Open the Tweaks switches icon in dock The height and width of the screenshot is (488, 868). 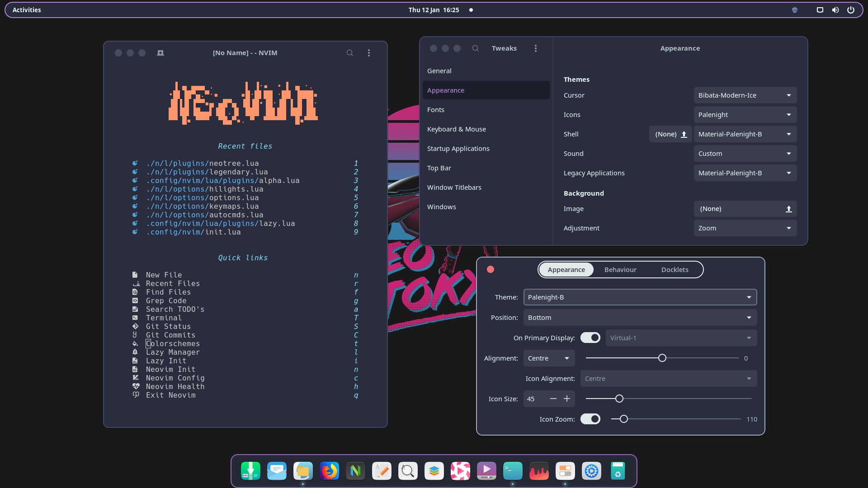[565, 471]
